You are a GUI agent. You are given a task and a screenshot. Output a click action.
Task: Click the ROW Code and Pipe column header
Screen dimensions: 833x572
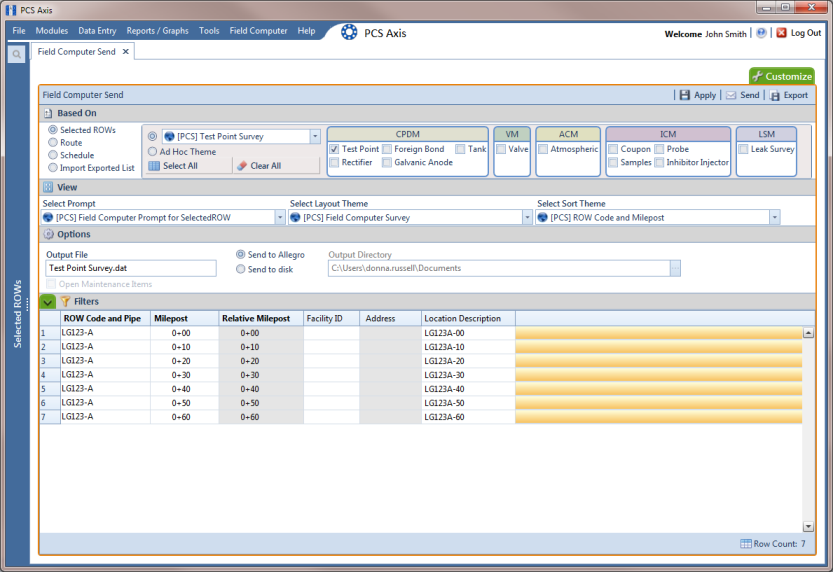pyautogui.click(x=105, y=318)
